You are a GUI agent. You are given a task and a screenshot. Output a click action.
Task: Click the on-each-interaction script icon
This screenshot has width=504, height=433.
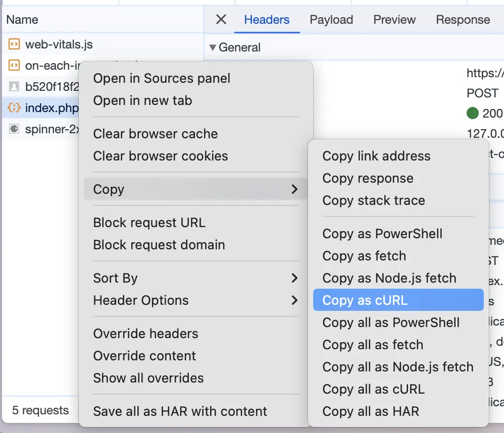coord(14,66)
